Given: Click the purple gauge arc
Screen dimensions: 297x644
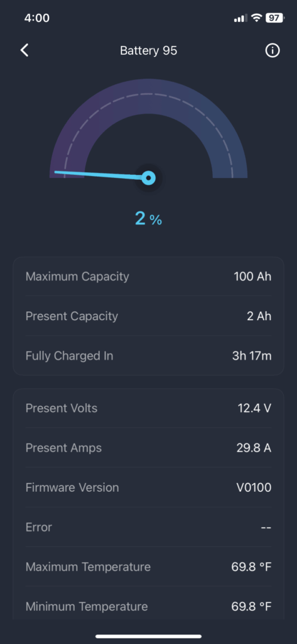Looking at the screenshot, I should (148, 96).
